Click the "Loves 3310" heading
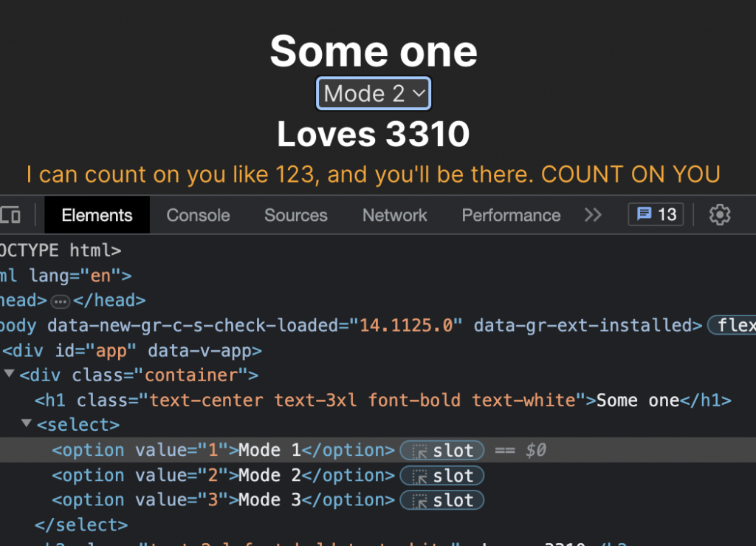 coord(373,134)
